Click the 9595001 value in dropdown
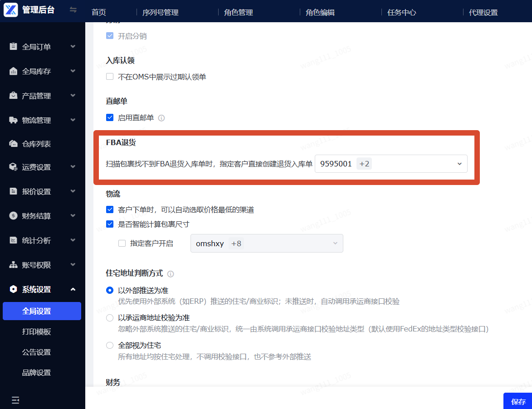Screen dimensions: 532x409 (336, 164)
